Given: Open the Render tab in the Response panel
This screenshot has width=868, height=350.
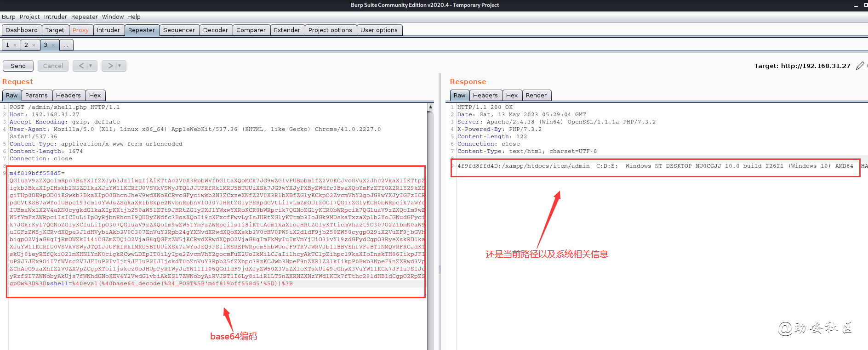Looking at the screenshot, I should coord(537,95).
